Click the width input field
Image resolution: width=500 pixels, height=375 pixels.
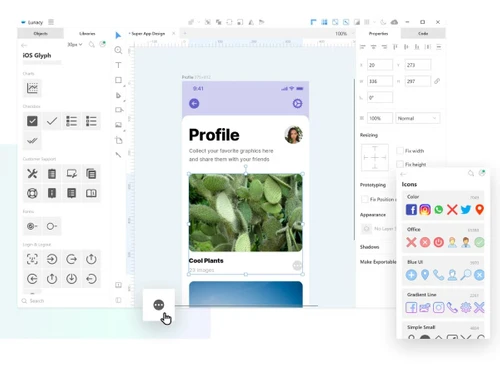click(x=380, y=81)
